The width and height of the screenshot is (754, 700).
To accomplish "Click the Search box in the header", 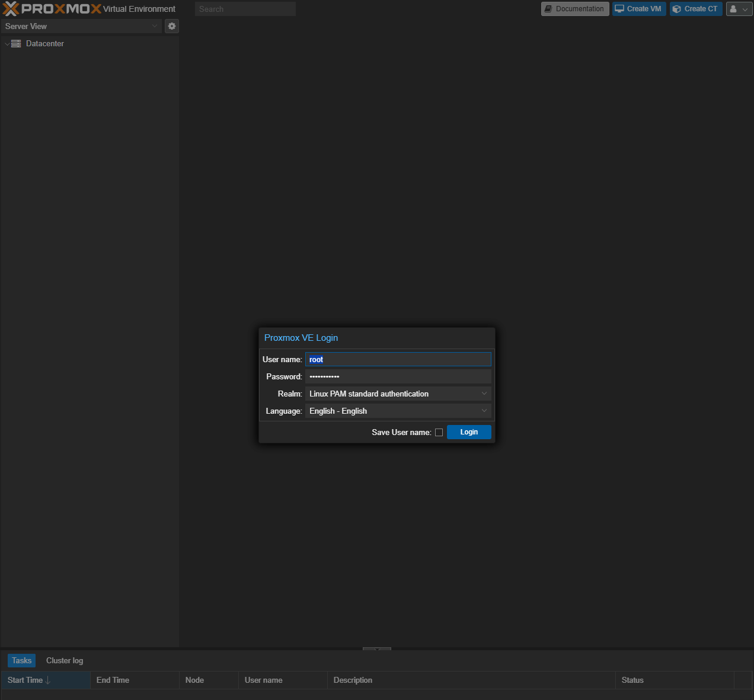I will point(245,9).
